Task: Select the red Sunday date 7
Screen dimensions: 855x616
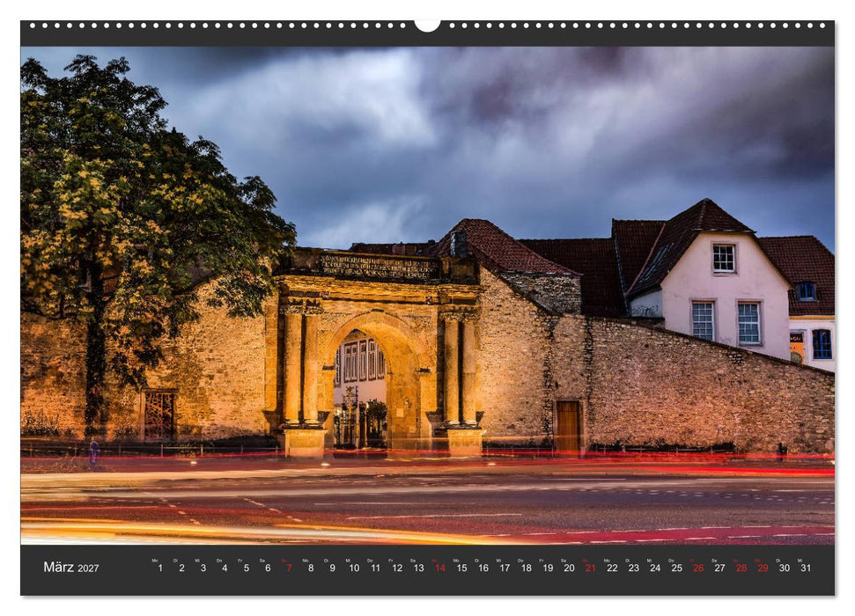Action: tap(289, 568)
